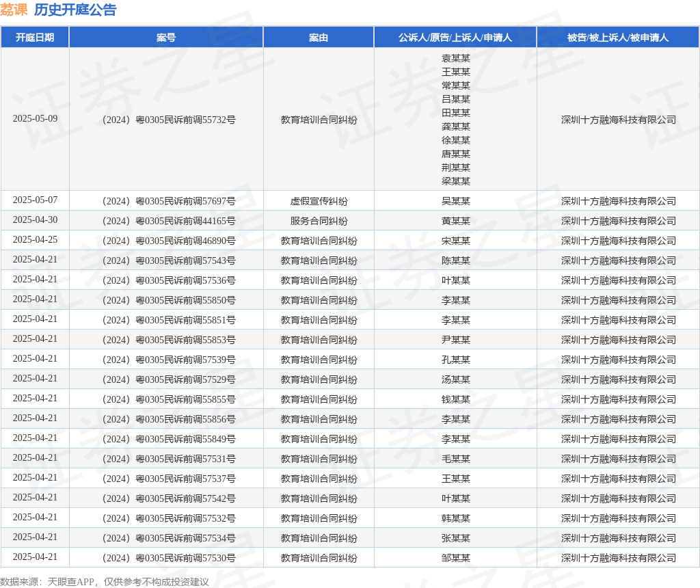700x588 pixels.
Task: Select case number 粤0305民诉前调55732号
Action: (x=170, y=120)
